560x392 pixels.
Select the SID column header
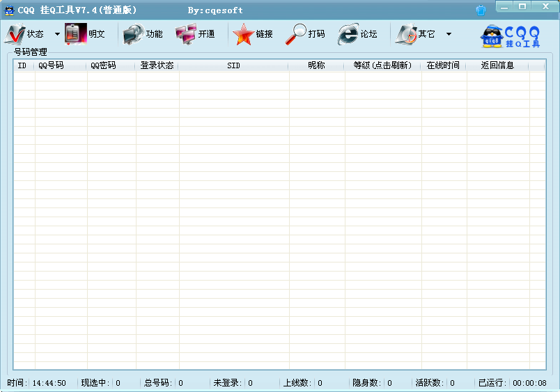click(x=233, y=65)
